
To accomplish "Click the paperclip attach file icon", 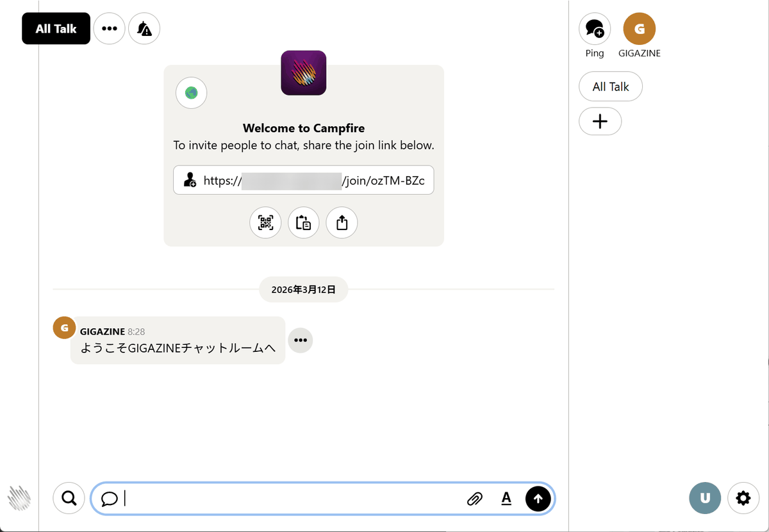I will tap(474, 499).
